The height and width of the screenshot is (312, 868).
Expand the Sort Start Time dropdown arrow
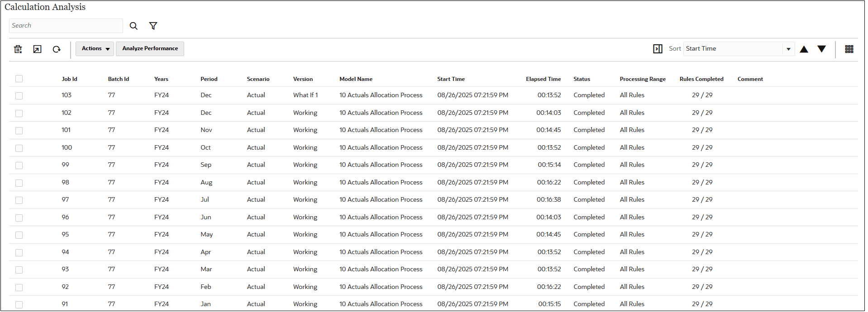[x=788, y=49]
